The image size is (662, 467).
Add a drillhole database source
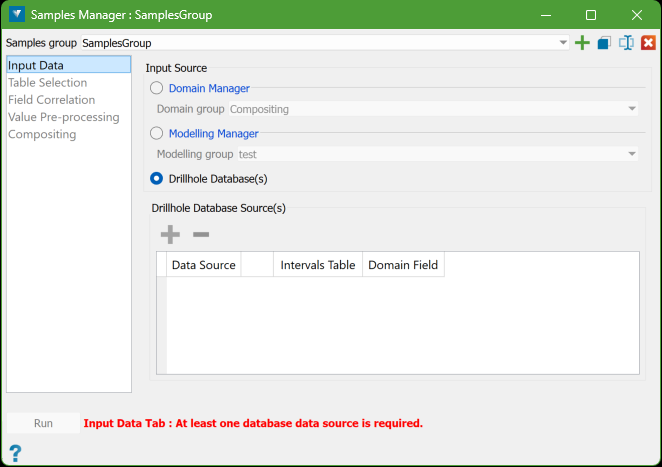171,234
